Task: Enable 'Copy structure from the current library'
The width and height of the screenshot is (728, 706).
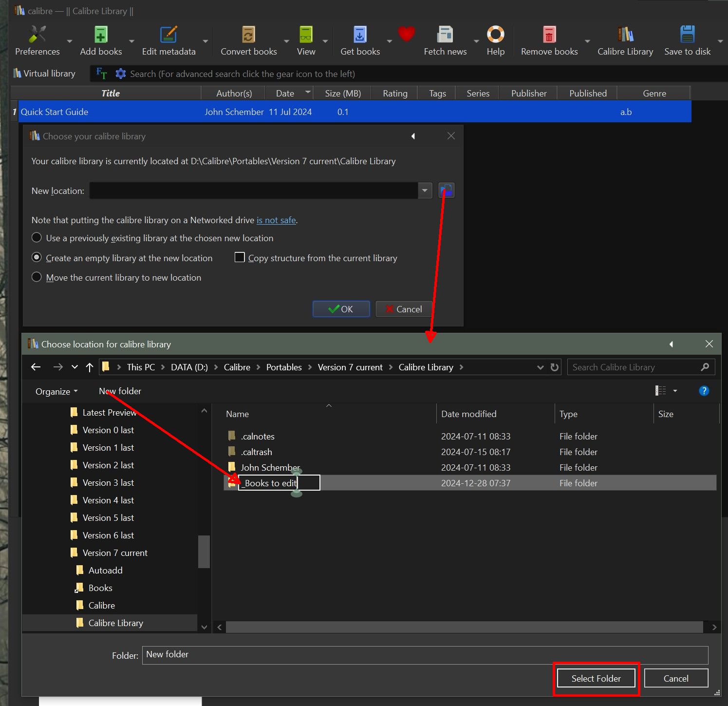Action: click(240, 257)
